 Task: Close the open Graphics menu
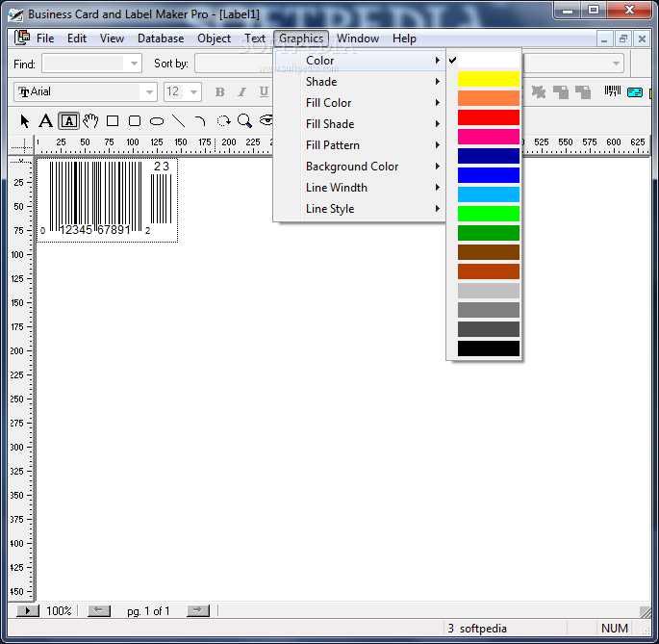[x=301, y=39]
